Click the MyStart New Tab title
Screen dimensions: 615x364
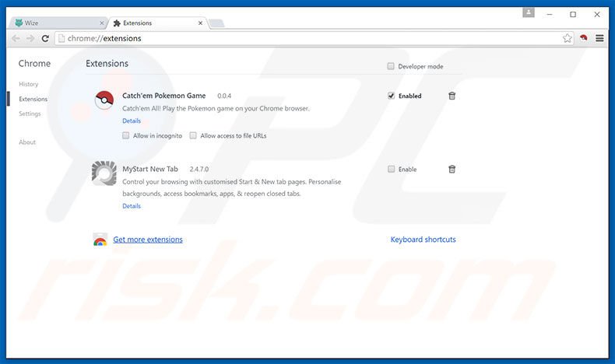point(150,169)
